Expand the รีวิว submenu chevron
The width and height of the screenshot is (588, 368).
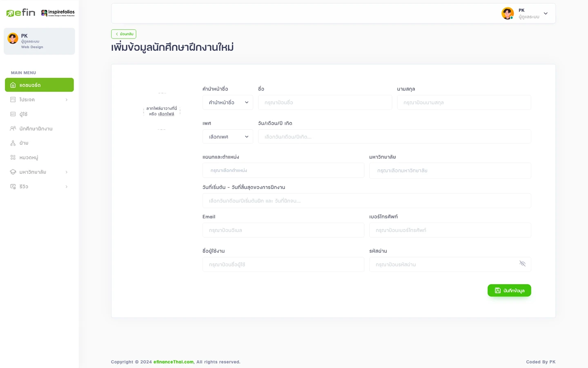pyautogui.click(x=67, y=187)
